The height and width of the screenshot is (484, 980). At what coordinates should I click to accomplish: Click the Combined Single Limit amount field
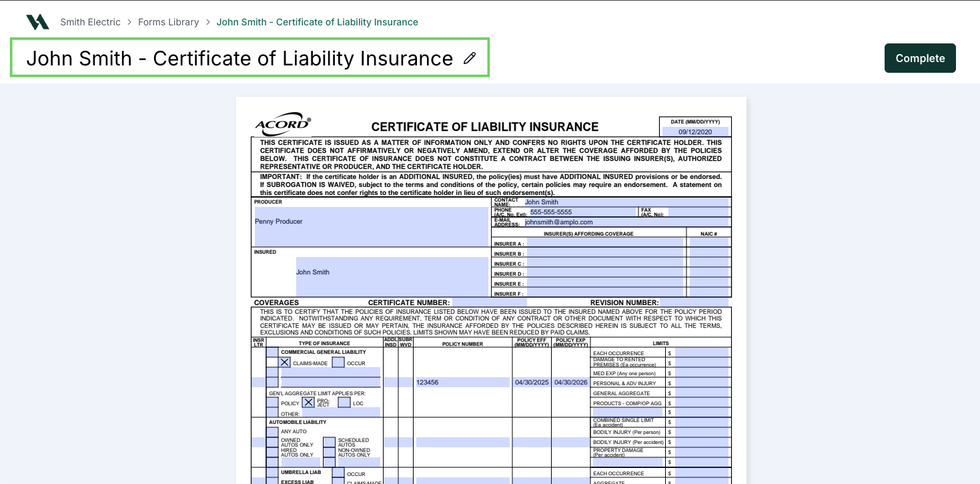(702, 422)
